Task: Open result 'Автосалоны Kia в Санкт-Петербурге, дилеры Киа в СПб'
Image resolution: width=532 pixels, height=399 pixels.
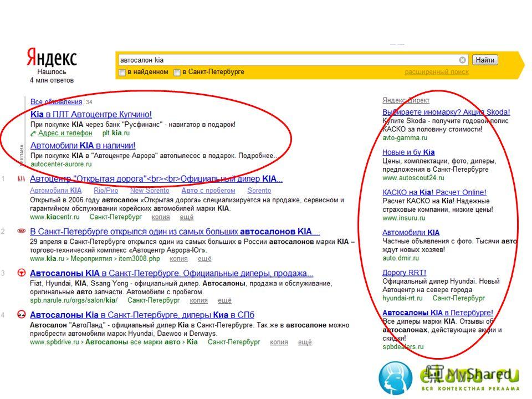Action: (x=142, y=315)
